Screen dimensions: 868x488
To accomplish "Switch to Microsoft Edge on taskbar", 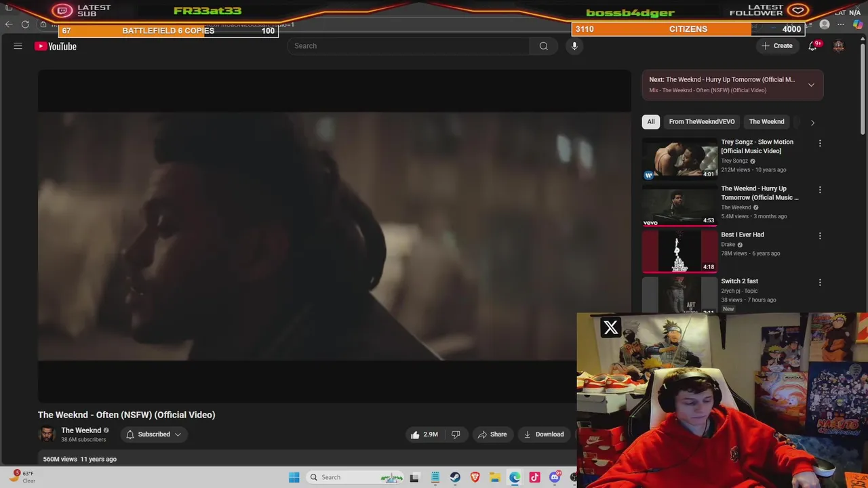I will tap(515, 477).
